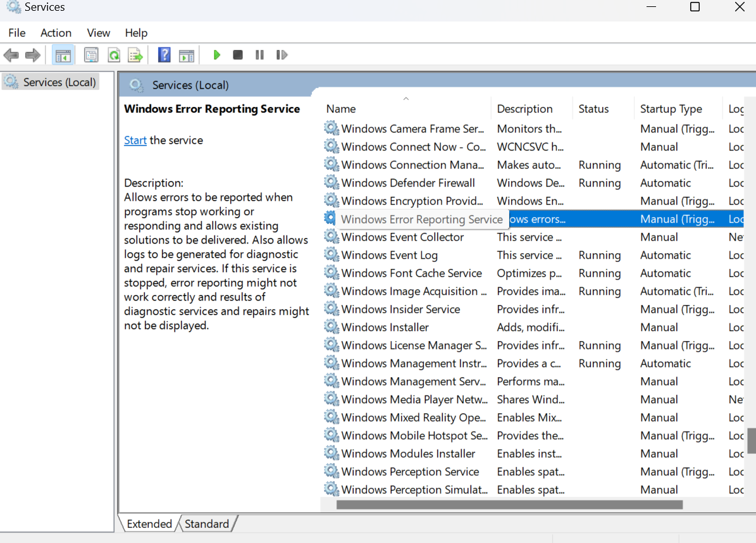Toggle Show/Hide Console Tree toolbar icon

(63, 56)
